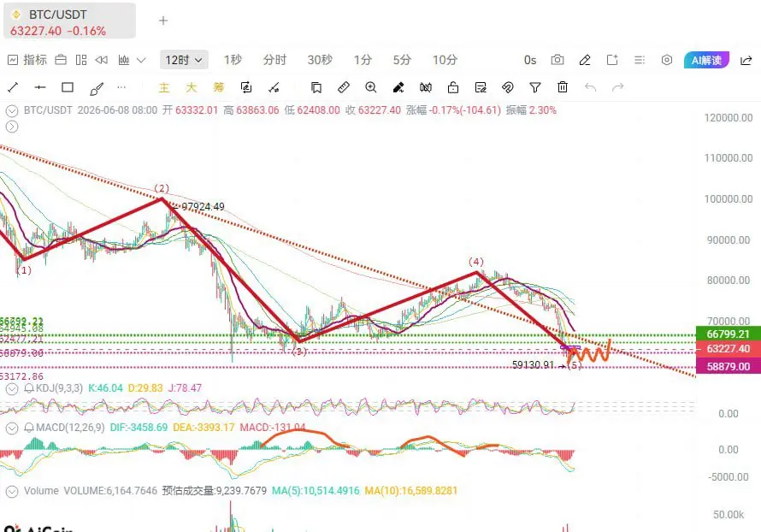This screenshot has width=761, height=532.
Task: Switch to the 30秒 timeframe
Action: point(320,60)
